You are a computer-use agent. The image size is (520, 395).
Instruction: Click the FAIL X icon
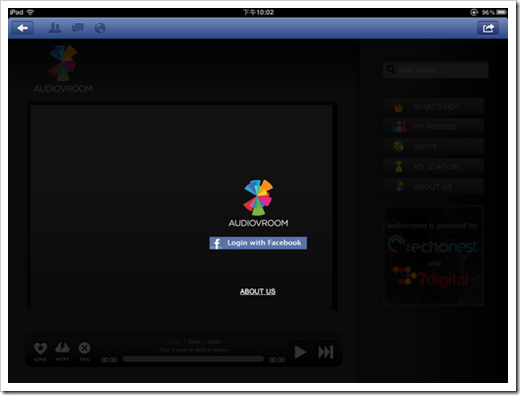tap(84, 348)
